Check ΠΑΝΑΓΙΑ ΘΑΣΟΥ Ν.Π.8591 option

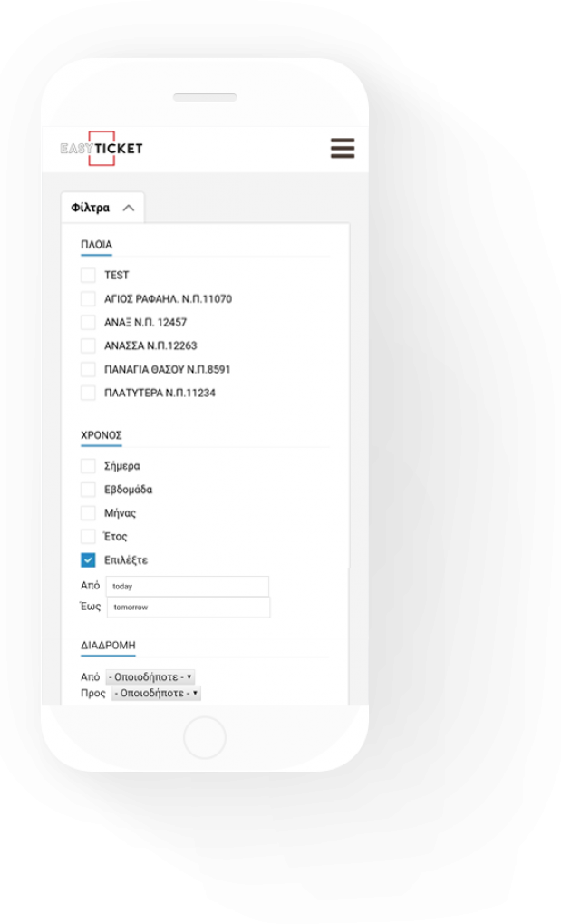(x=88, y=369)
